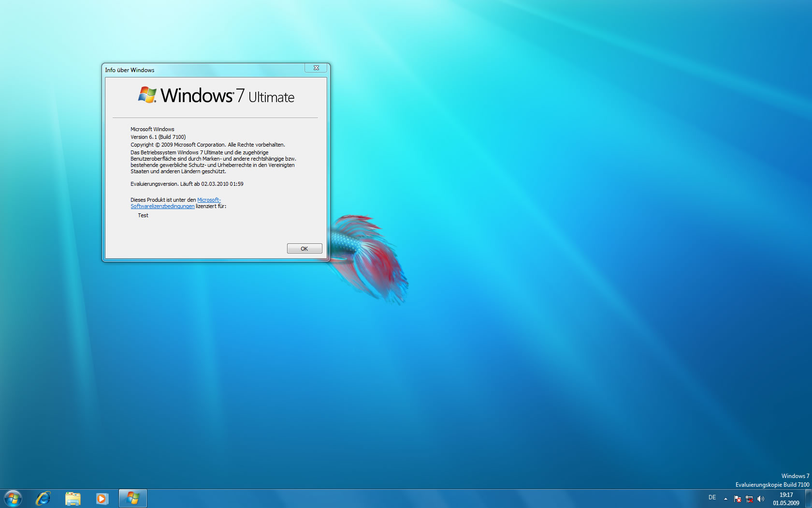
Task: Click the DE language indicator
Action: 712,497
